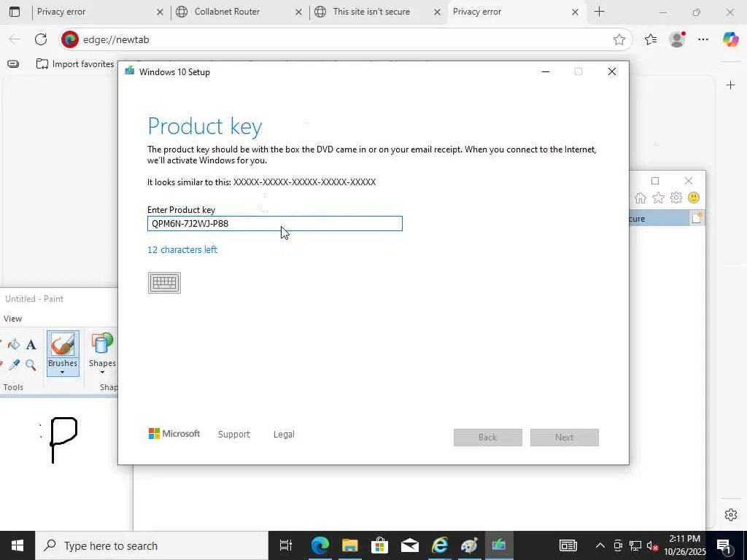Open the Paint View tab
Screen dimensions: 747x560
(x=12, y=319)
